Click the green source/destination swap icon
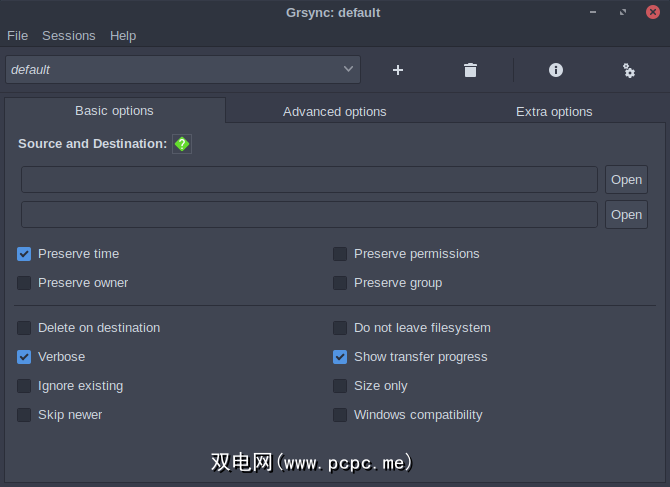Viewport: 670px width, 487px height. click(181, 144)
